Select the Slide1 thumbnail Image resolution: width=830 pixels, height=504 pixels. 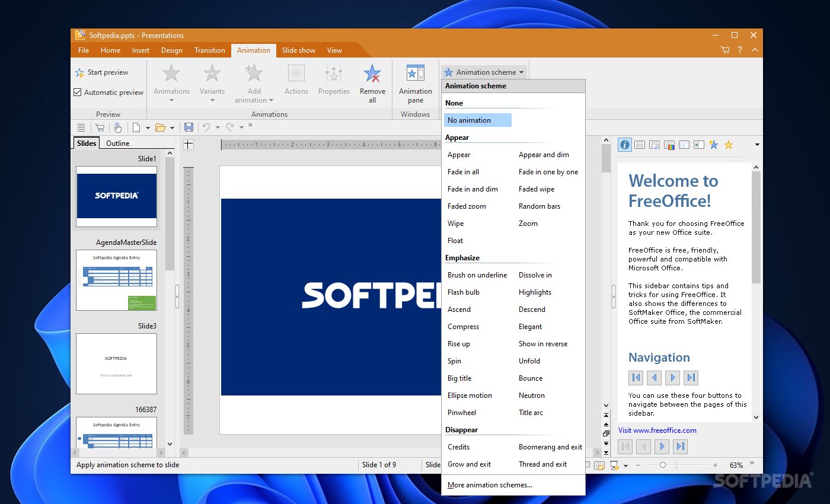[x=116, y=196]
